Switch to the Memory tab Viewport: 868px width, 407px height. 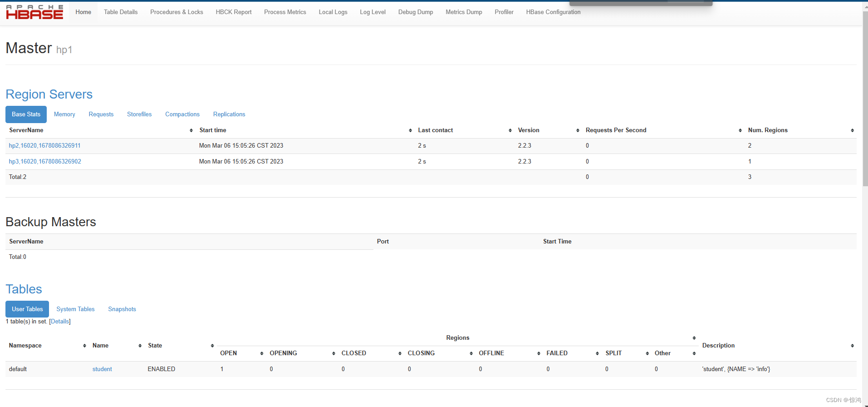point(64,114)
